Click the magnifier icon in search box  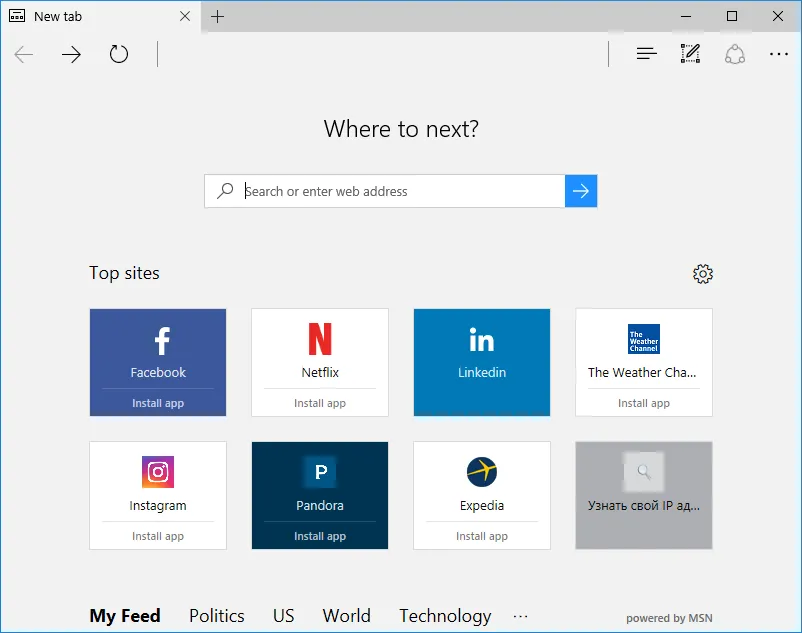point(225,191)
